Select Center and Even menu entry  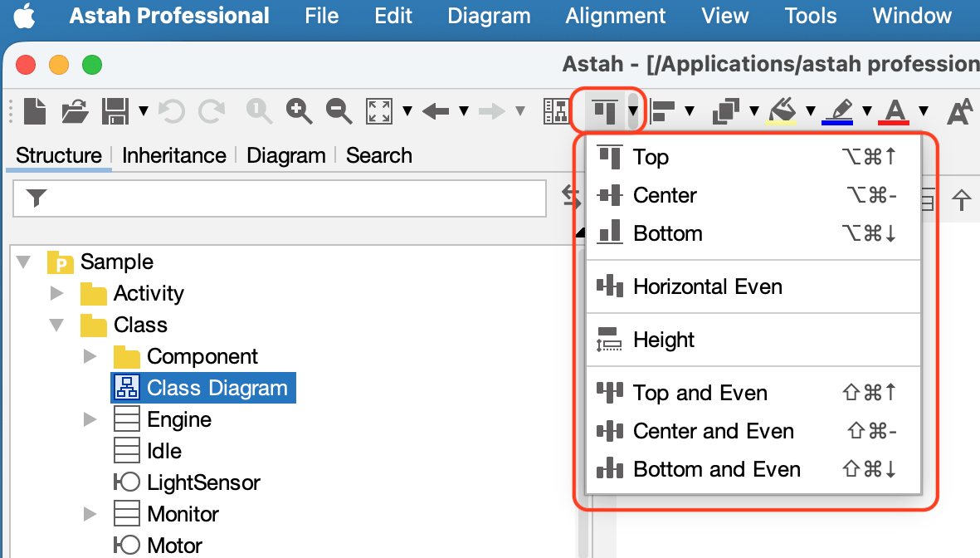point(753,431)
